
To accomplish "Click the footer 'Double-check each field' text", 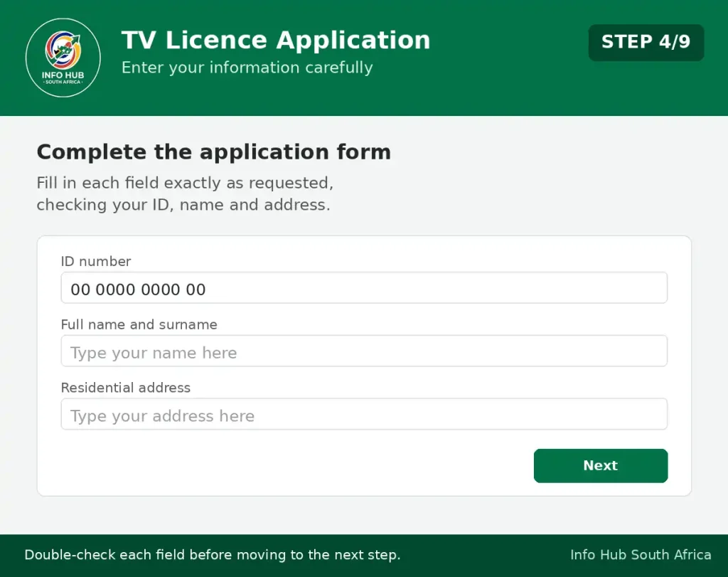I will click(212, 555).
